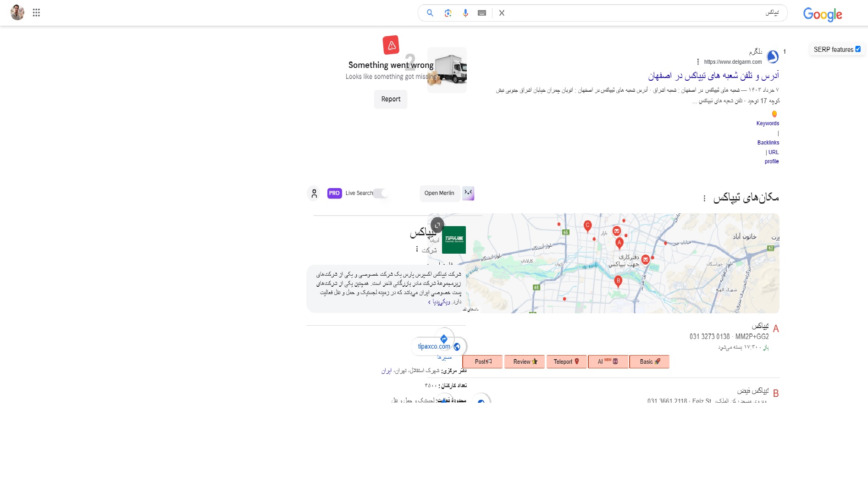868x489 pixels.
Task: Click the magnifier search icon
Action: pos(430,13)
